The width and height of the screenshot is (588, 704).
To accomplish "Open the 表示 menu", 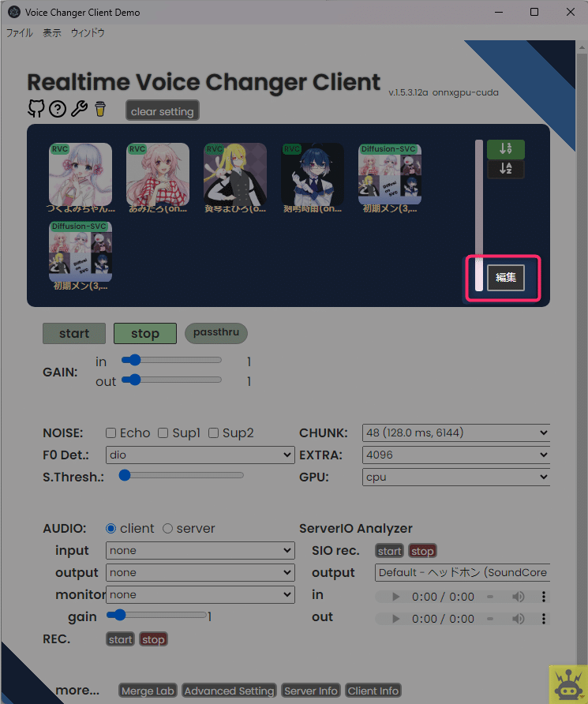I will click(x=52, y=33).
